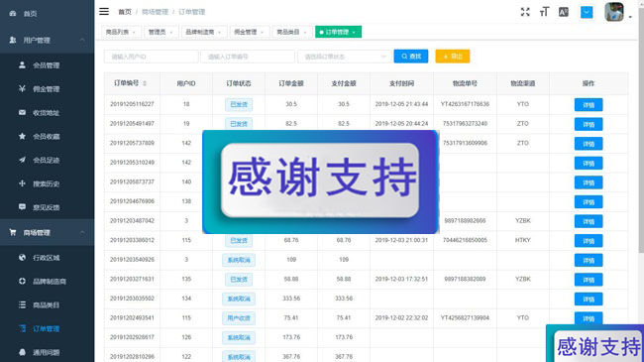The width and height of the screenshot is (644, 362).
Task: Open 行政区域 in the sidebar
Action: 47,258
